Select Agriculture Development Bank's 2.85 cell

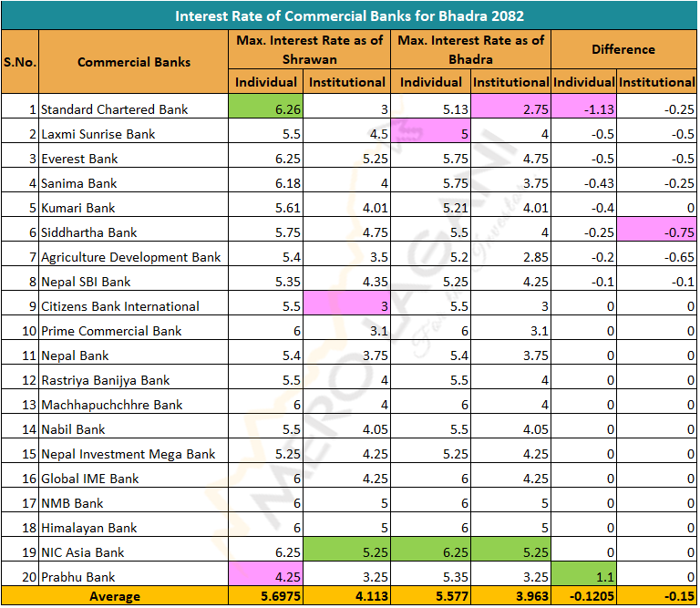coord(510,253)
